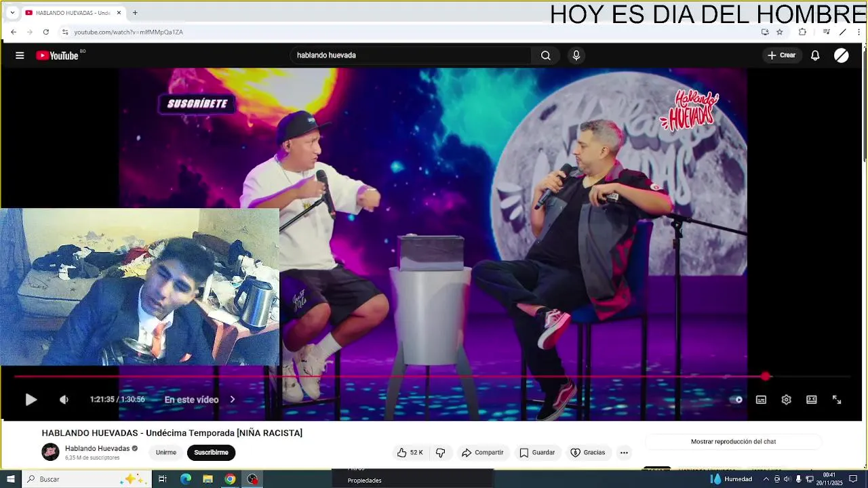868x488 pixels.
Task: Close the HABLANDO HUEVADAS tab
Action: coord(119,13)
